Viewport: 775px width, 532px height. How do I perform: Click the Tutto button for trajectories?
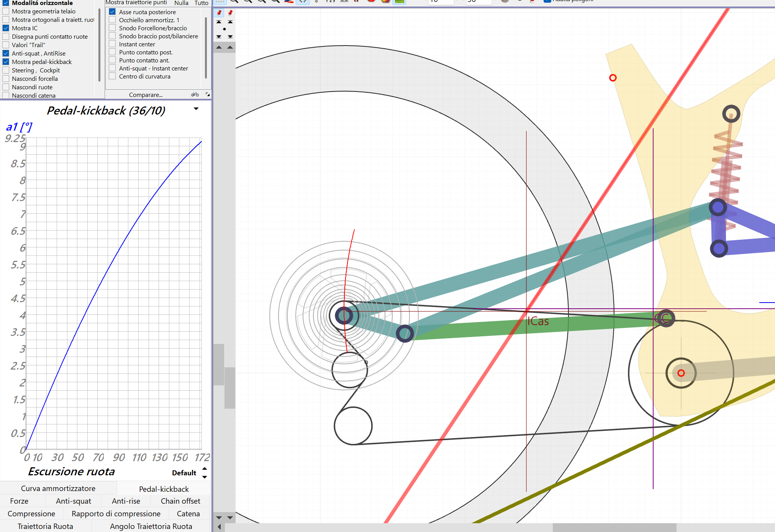[x=201, y=3]
